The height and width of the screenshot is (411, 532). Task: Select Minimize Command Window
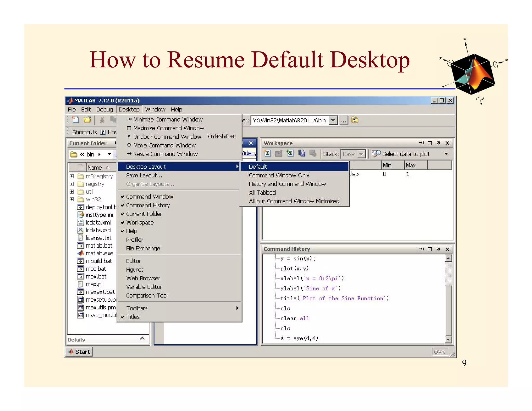point(179,119)
